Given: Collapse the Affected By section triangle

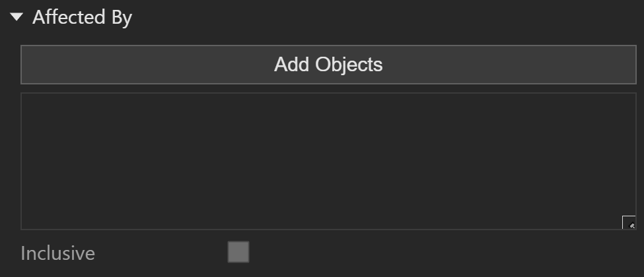Looking at the screenshot, I should [17, 17].
